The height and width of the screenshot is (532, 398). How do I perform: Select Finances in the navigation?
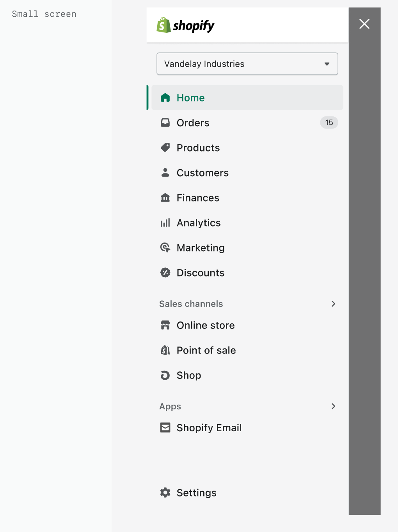point(247,198)
